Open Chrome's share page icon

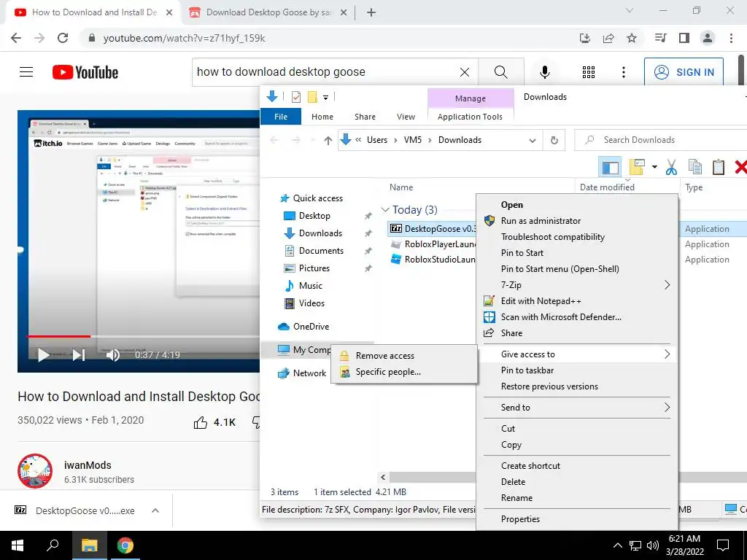point(608,38)
